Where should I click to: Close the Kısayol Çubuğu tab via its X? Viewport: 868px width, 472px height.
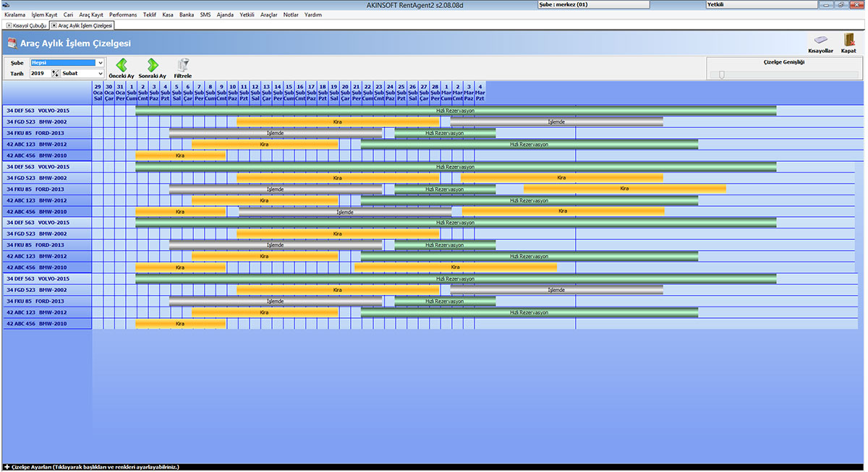(x=9, y=25)
